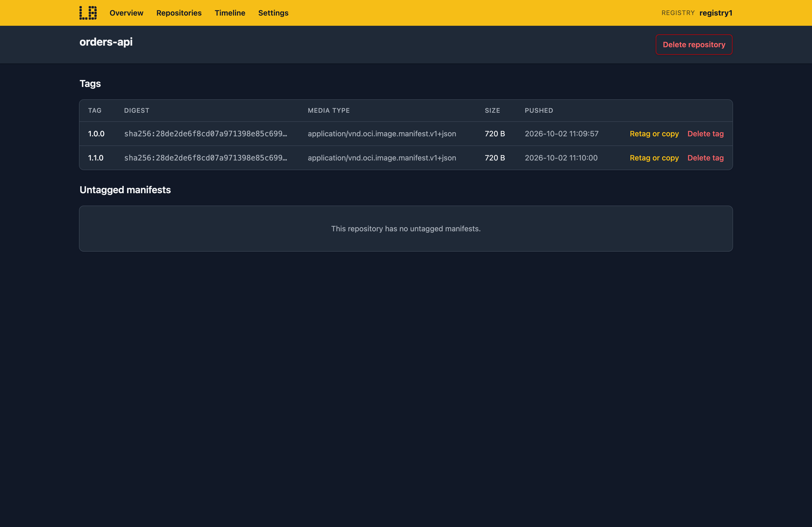The image size is (812, 527).
Task: Click the orders-api repository title
Action: coord(106,42)
